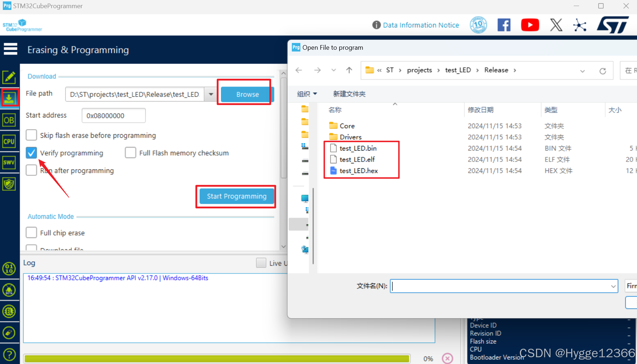Viewport: 637px width, 364px height.
Task: Click the Browse button
Action: click(247, 94)
